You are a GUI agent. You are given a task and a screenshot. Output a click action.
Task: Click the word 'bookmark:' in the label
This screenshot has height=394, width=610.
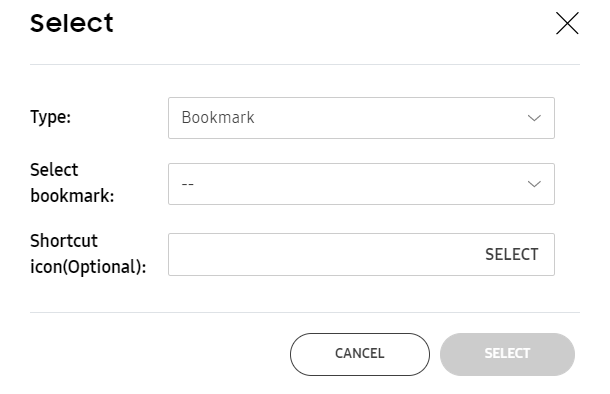(72, 196)
